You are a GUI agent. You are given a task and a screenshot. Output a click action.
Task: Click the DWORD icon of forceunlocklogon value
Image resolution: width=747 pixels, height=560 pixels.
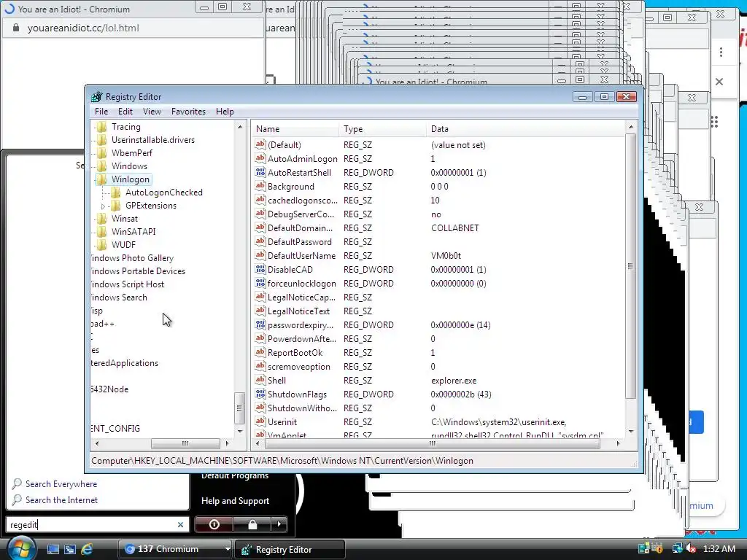click(260, 283)
